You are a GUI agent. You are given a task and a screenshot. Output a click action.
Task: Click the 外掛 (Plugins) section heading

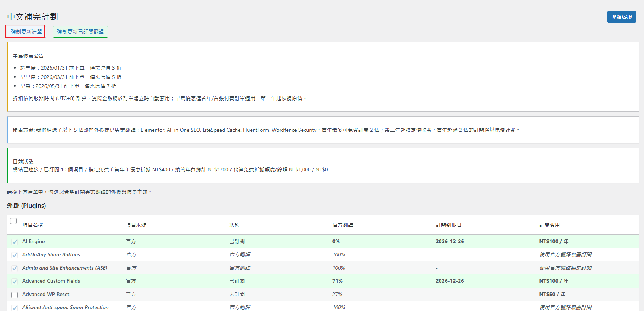coord(26,206)
